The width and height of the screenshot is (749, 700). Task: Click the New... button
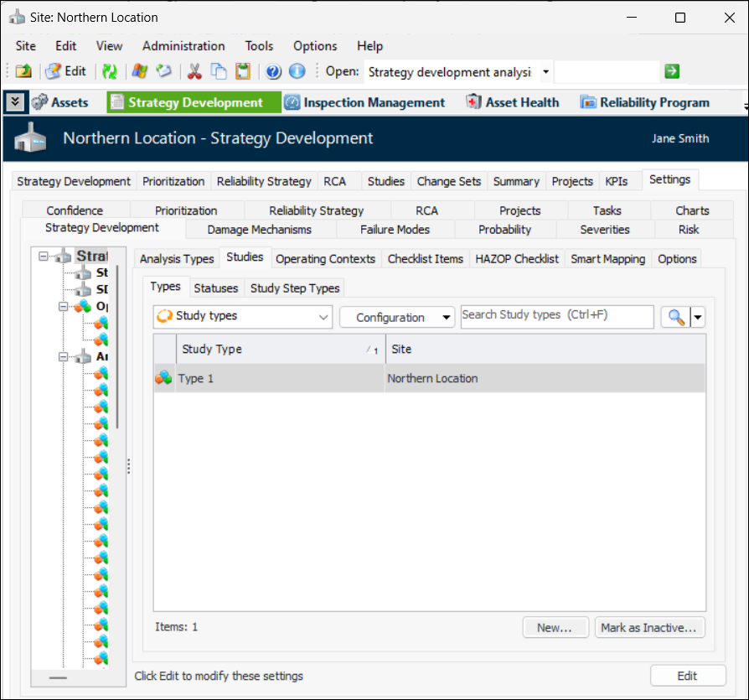tap(554, 627)
